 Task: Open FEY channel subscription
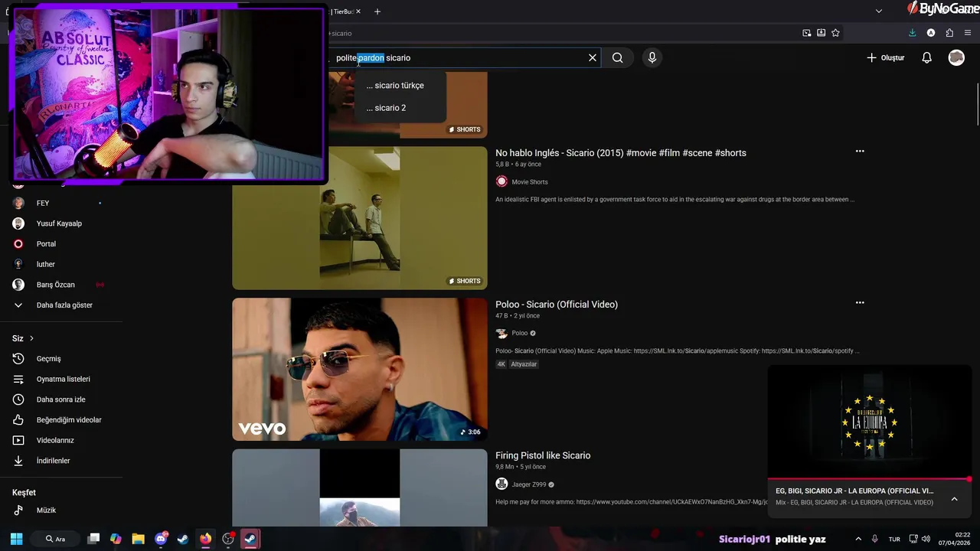(61, 203)
